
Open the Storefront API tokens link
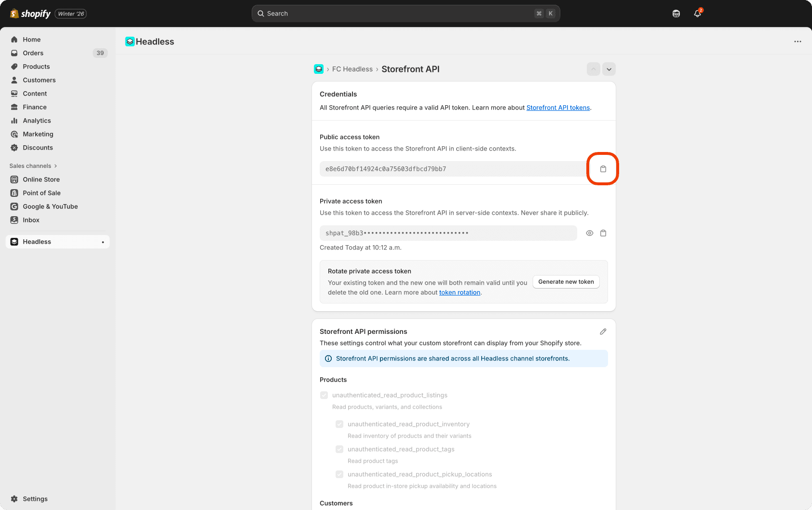point(558,108)
